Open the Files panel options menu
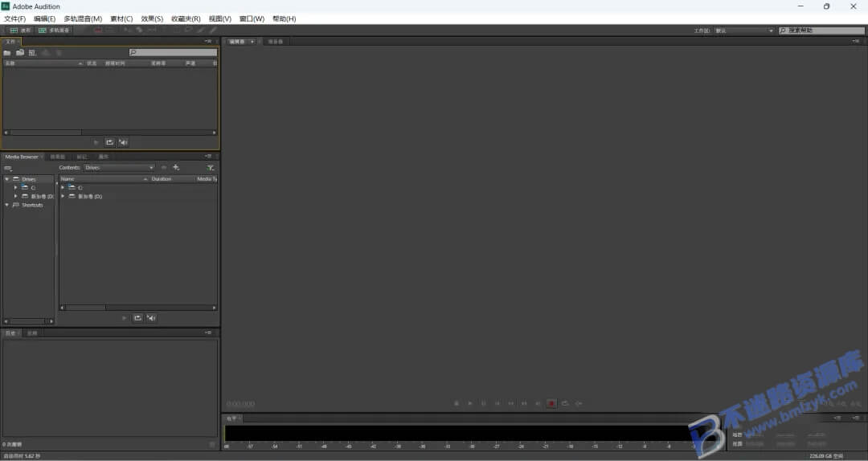868x461 pixels. (x=208, y=41)
